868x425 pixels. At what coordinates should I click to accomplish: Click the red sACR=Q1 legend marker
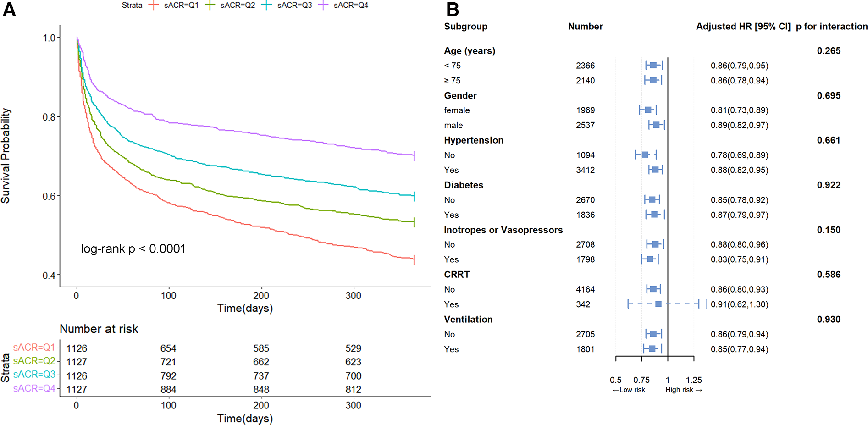pyautogui.click(x=154, y=6)
